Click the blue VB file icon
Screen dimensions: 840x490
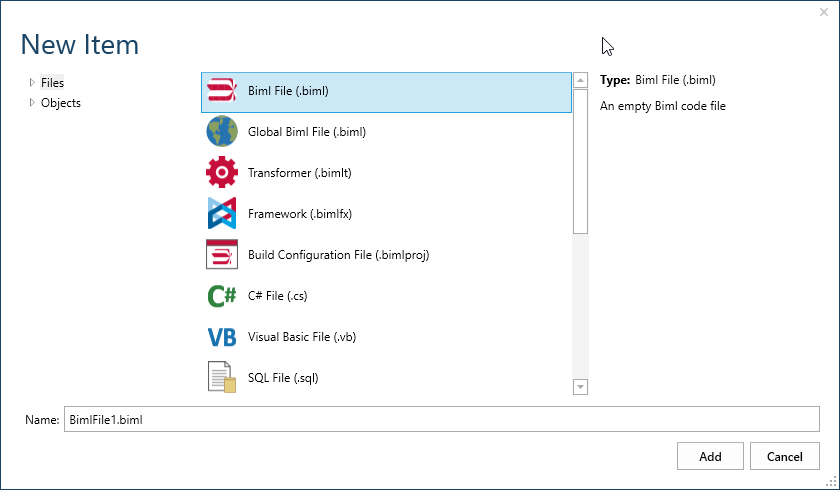[x=221, y=337]
